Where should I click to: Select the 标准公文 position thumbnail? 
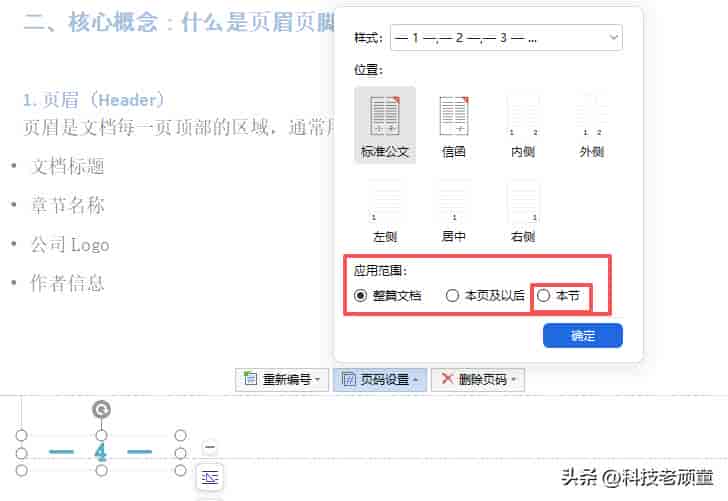pos(385,125)
